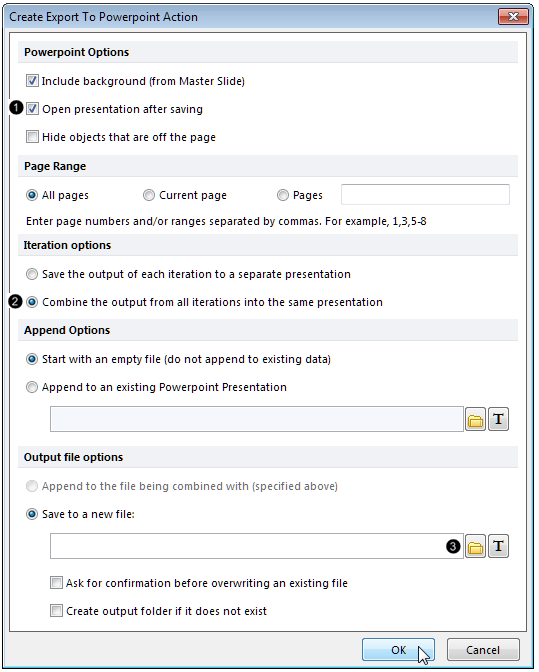539x672 pixels.
Task: Browse for the new output file location
Action: point(475,546)
